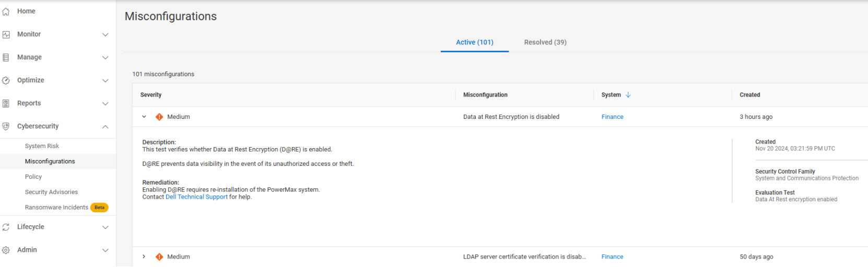This screenshot has width=868, height=267.
Task: Click the Medium severity icon in the LDAP row
Action: coord(159,257)
